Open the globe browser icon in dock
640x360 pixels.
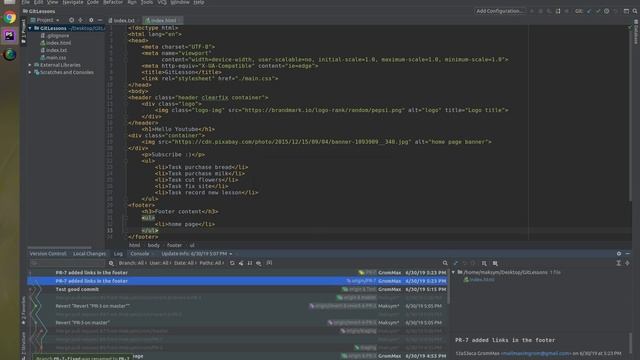9,54
